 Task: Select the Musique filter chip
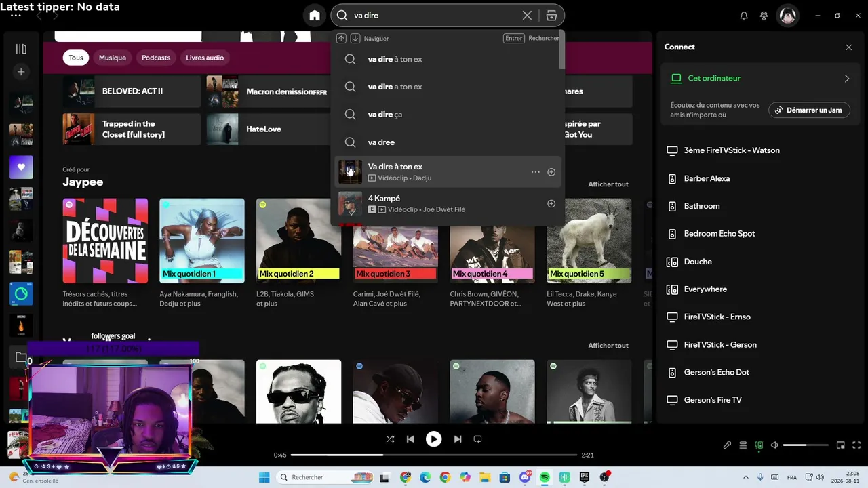pos(113,58)
